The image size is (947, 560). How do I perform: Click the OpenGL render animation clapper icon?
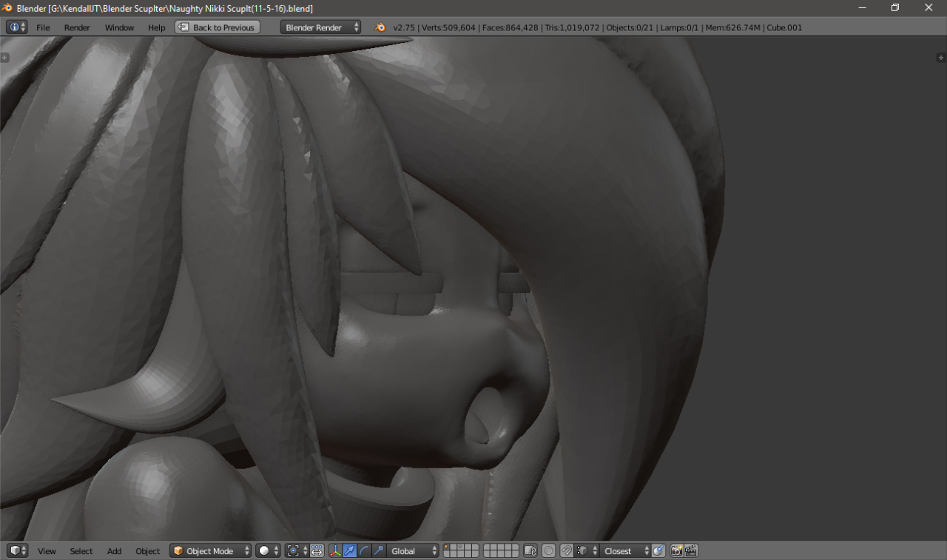pyautogui.click(x=691, y=550)
